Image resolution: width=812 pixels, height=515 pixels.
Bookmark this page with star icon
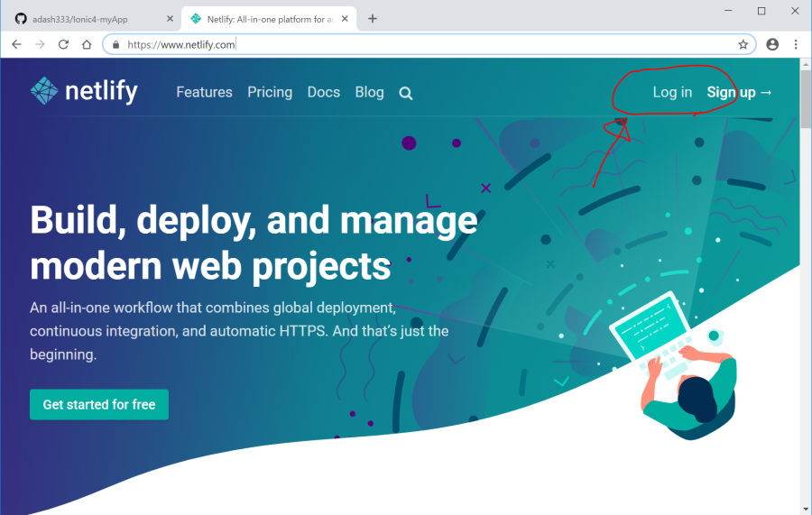point(743,44)
